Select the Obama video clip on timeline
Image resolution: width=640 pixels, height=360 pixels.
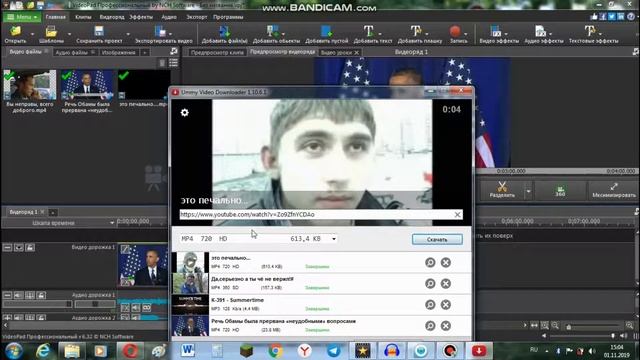pyautogui.click(x=143, y=265)
